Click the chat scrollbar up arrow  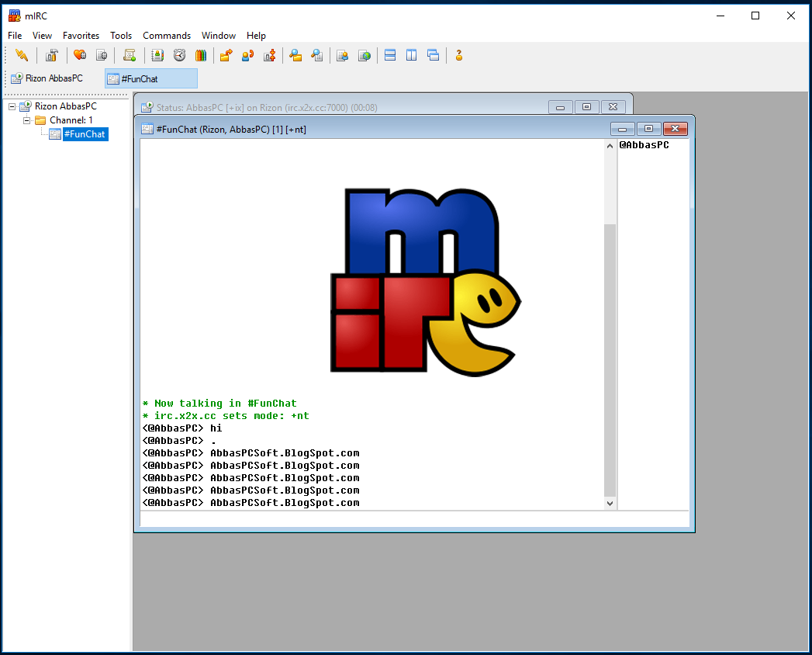click(x=610, y=146)
